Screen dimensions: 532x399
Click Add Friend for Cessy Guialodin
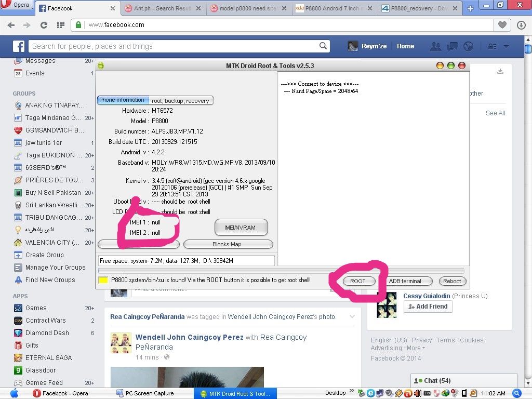(x=428, y=307)
